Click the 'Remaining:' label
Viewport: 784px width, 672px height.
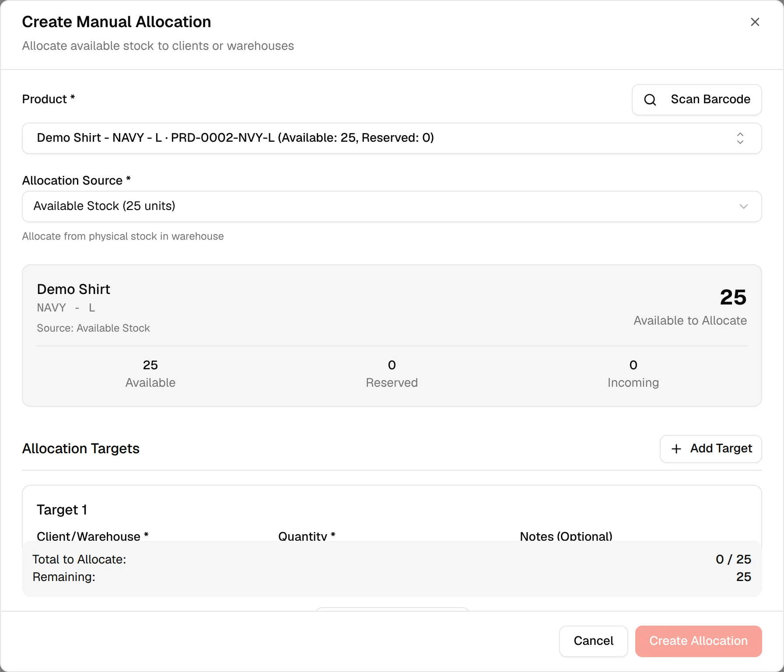click(x=64, y=577)
